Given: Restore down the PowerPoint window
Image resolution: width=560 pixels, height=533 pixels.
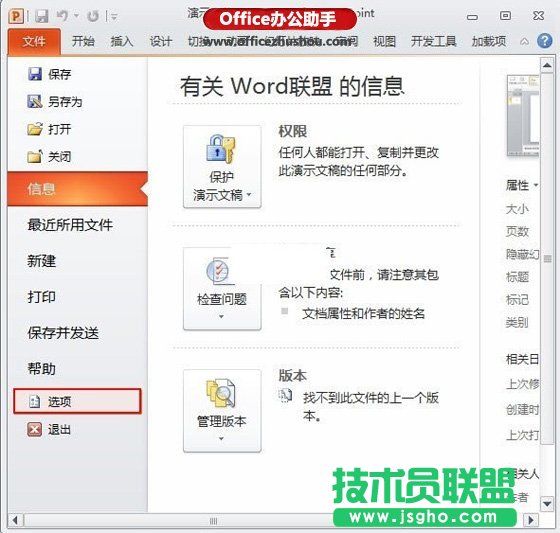Looking at the screenshot, I should coord(505,16).
